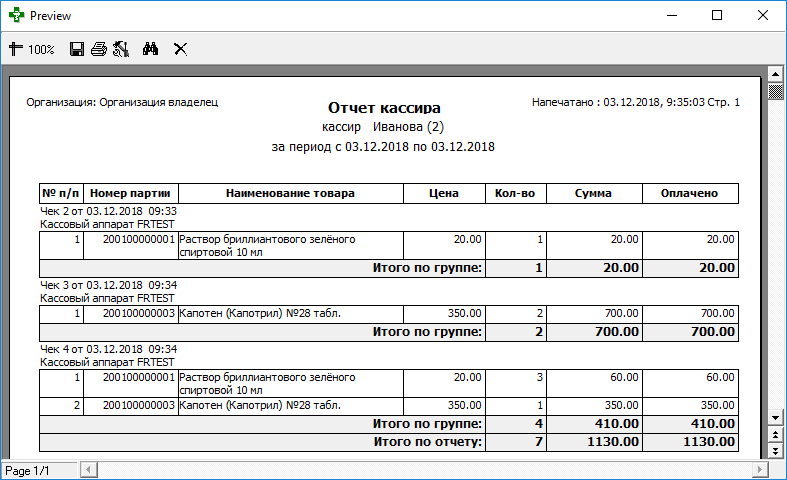
Task: Open search with the binoculars icon
Action: (x=151, y=49)
